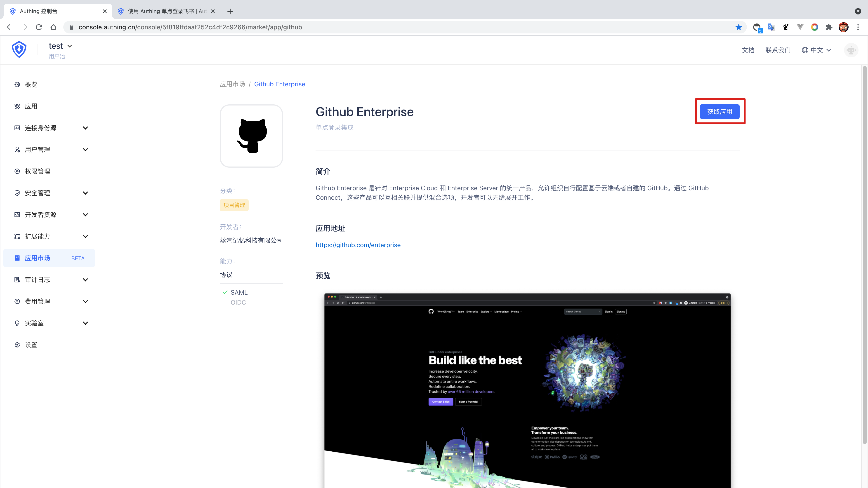Click the 安全管理 shield icon
This screenshot has width=868, height=488.
[x=17, y=193]
